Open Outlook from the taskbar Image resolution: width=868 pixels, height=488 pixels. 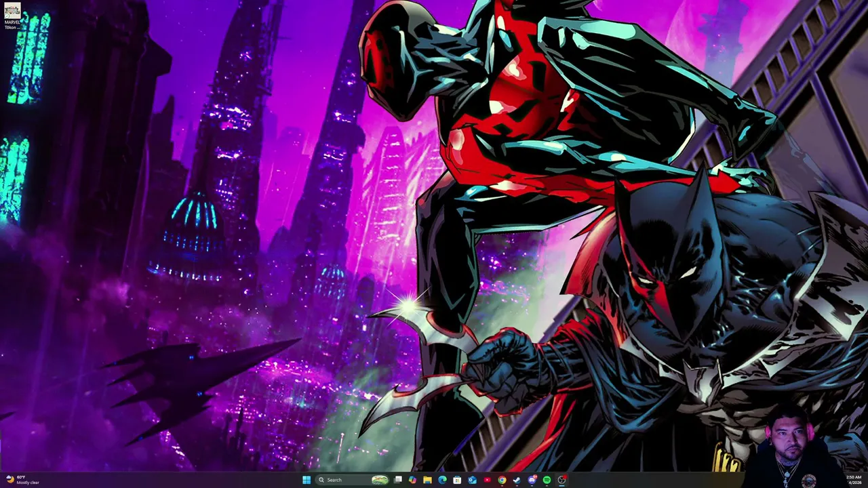pyautogui.click(x=472, y=480)
